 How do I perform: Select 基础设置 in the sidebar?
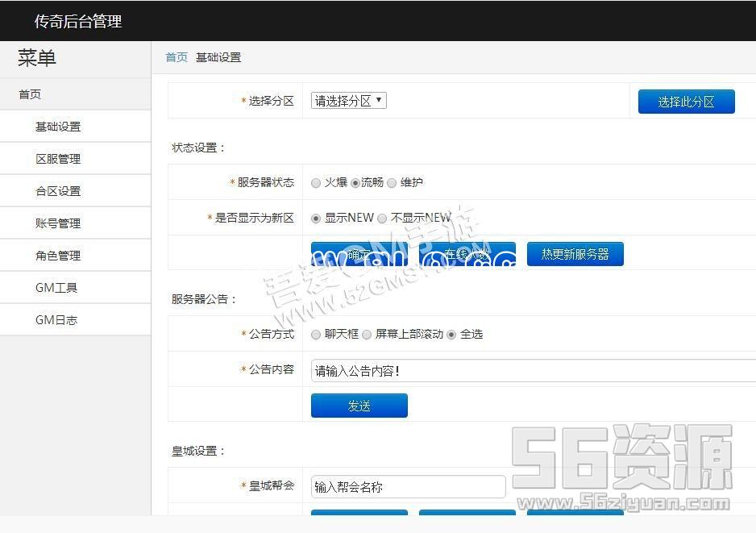(58, 127)
